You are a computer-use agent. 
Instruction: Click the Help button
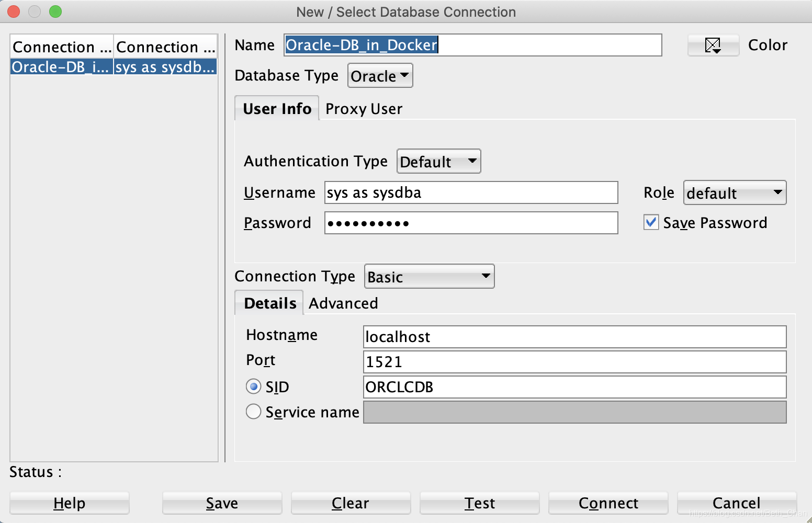coord(70,503)
